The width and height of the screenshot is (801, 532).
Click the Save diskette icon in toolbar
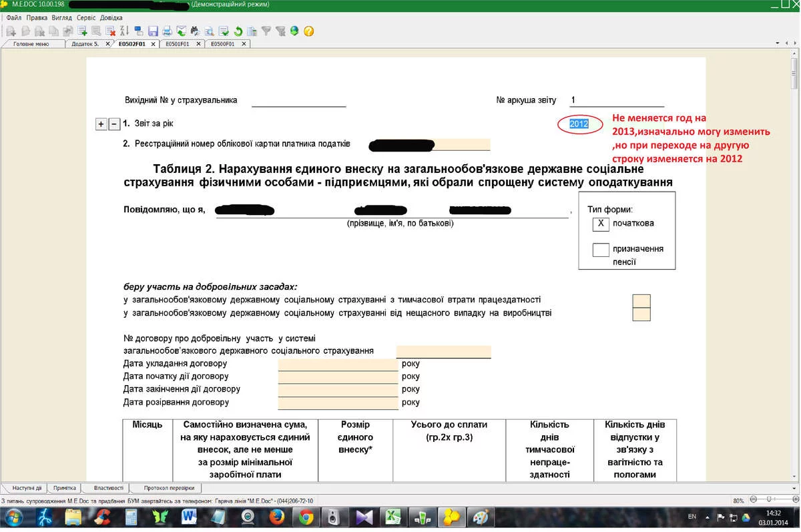click(153, 31)
